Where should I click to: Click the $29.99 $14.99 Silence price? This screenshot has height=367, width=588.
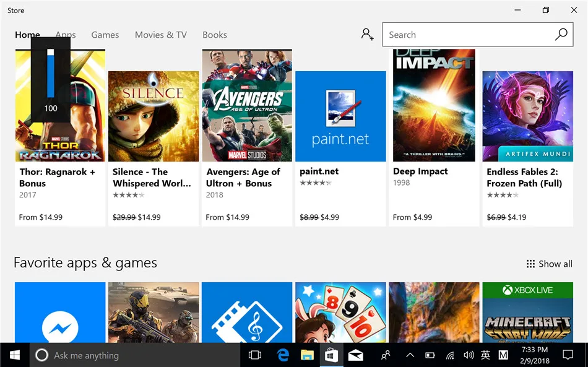pyautogui.click(x=137, y=217)
